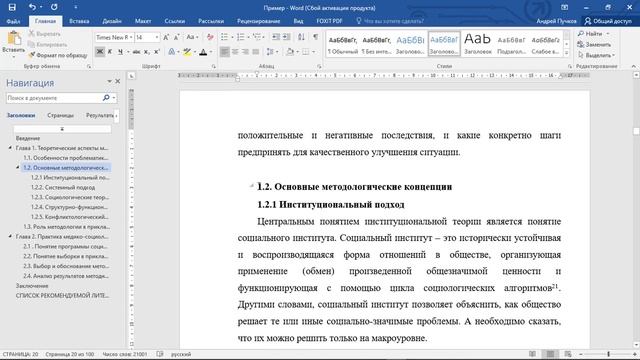
Task: Cut selection using Вырезать
Action: click(x=44, y=34)
